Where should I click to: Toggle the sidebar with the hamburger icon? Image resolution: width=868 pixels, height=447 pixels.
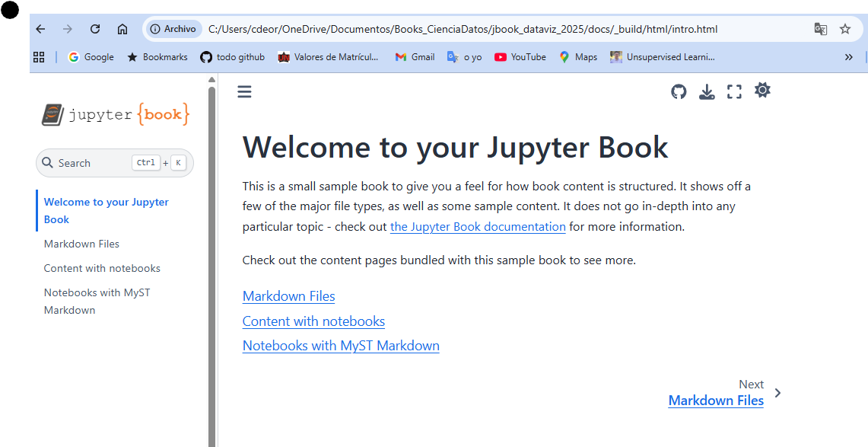coord(244,92)
